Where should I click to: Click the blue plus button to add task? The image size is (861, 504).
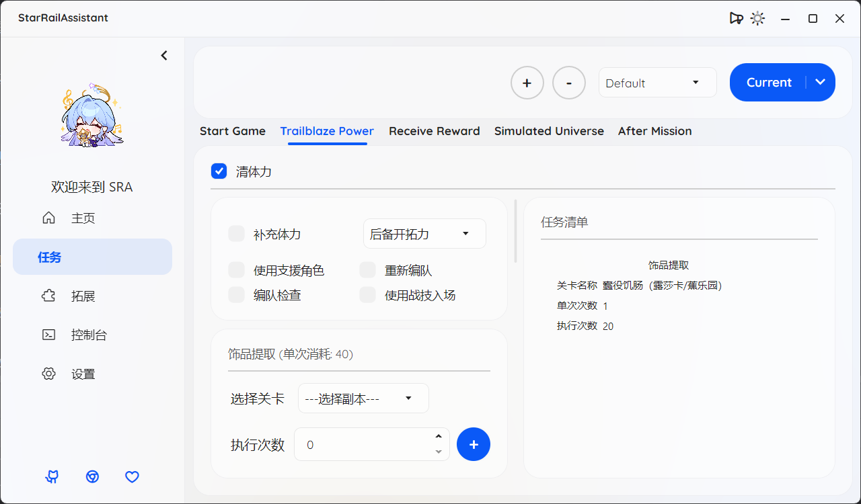(474, 444)
